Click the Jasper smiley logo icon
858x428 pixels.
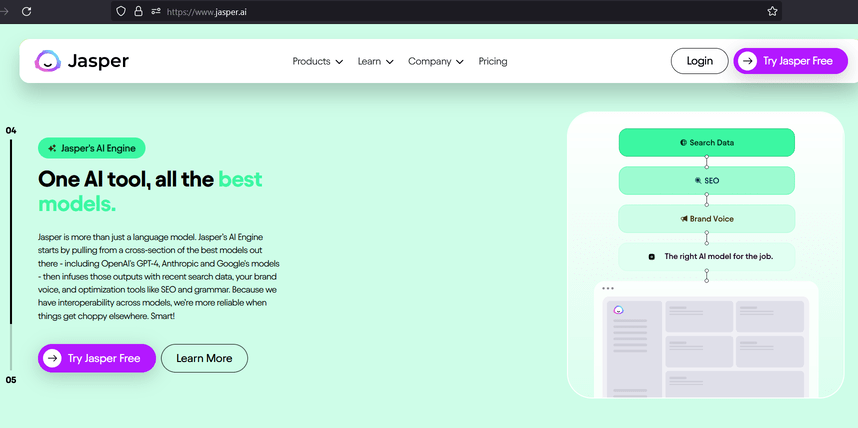click(x=48, y=61)
